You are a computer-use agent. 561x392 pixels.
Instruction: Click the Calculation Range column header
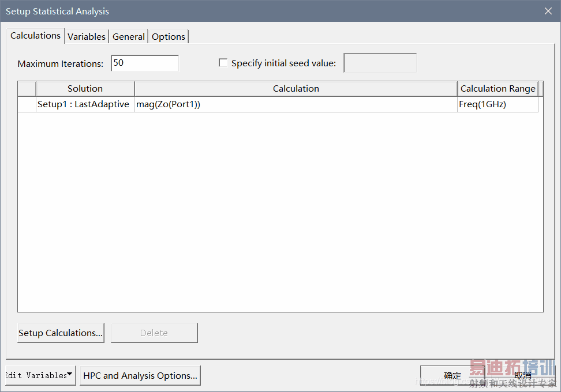pyautogui.click(x=498, y=89)
